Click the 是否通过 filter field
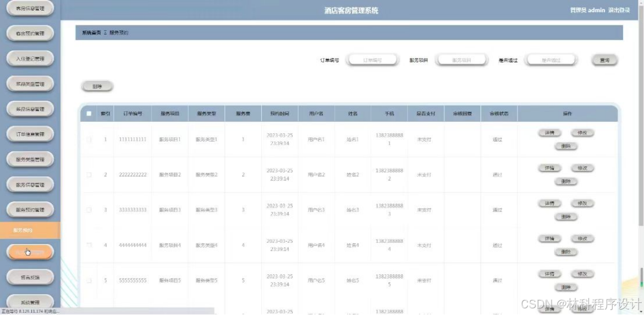644x315 pixels. click(x=551, y=60)
